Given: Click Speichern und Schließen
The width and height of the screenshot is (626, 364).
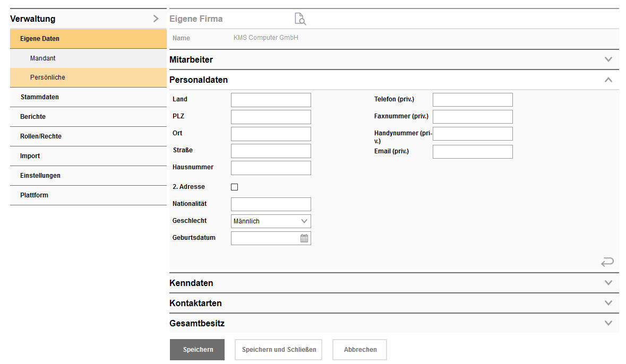Looking at the screenshot, I should [278, 349].
